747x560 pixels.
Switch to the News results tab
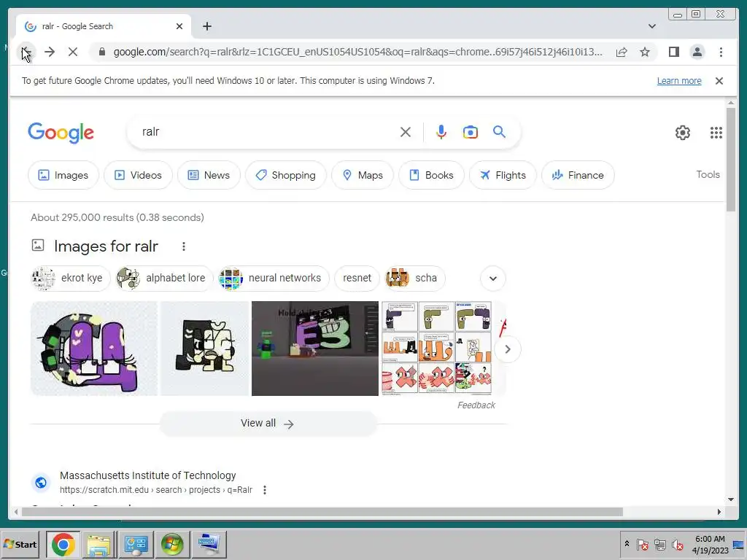pyautogui.click(x=209, y=175)
